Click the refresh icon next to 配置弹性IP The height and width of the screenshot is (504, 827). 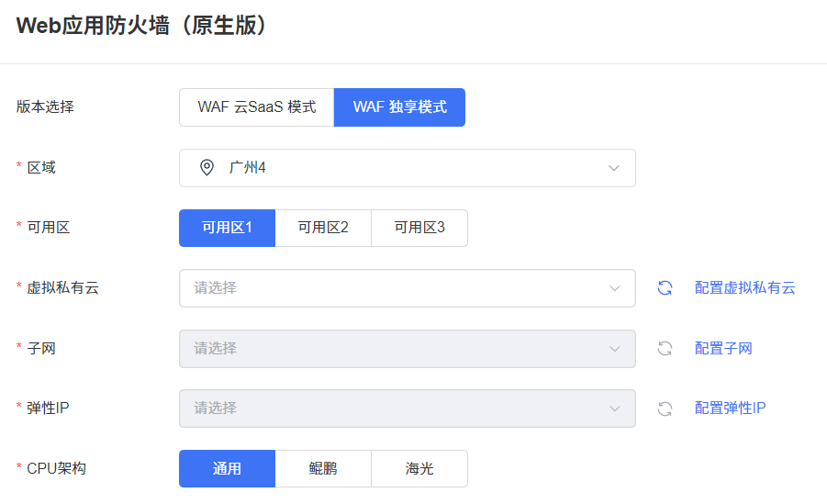tap(665, 409)
